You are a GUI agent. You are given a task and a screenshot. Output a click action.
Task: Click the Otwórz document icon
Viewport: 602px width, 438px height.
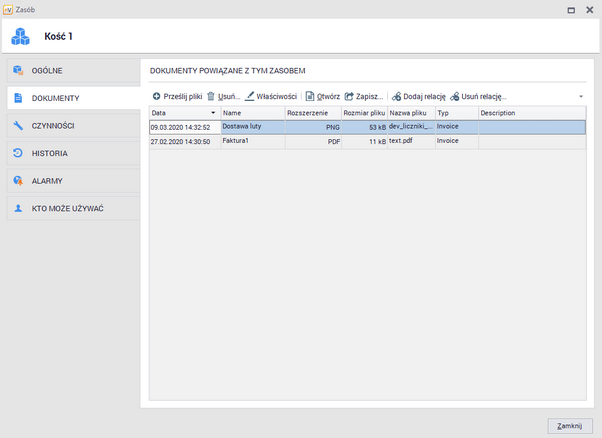pyautogui.click(x=310, y=96)
